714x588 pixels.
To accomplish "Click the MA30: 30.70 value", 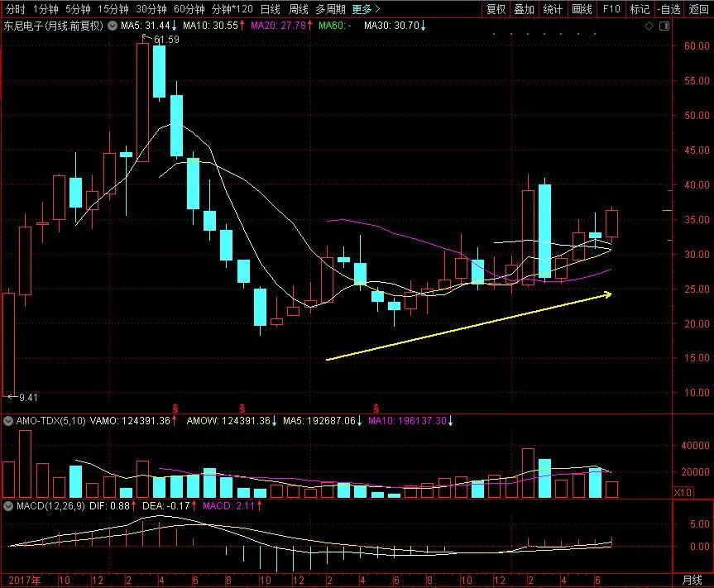I will pyautogui.click(x=395, y=26).
